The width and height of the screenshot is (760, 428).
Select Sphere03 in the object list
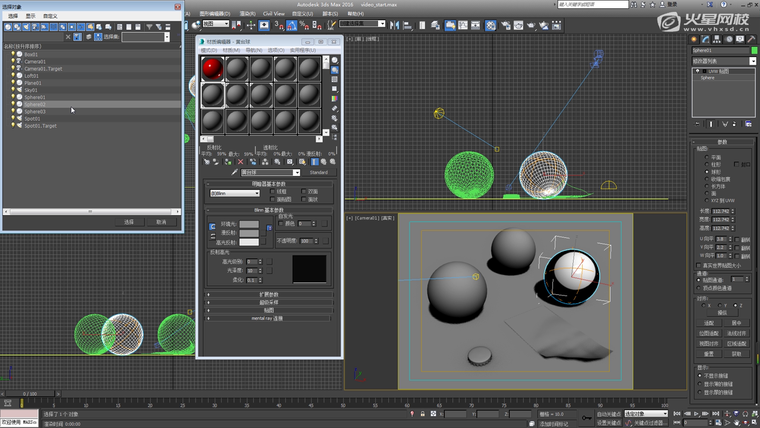coord(35,111)
